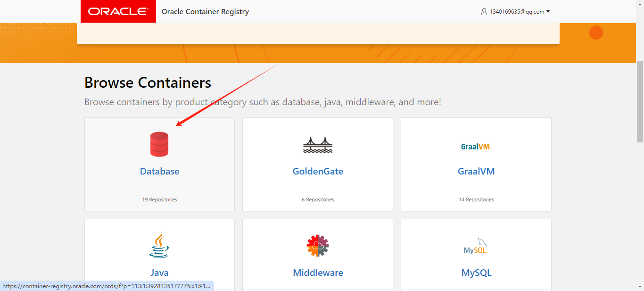Click the GraalVM logo icon
The image size is (644, 291).
[476, 147]
